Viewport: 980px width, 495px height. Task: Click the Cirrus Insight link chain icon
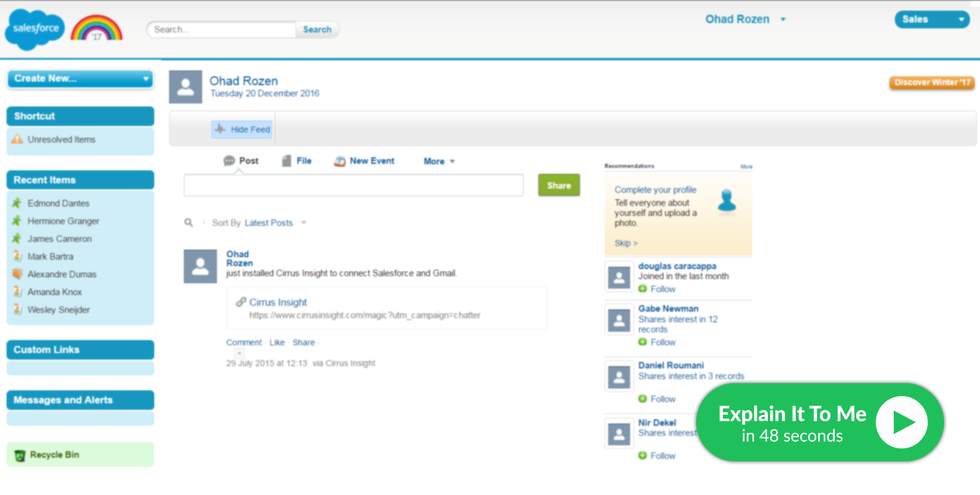pos(241,302)
